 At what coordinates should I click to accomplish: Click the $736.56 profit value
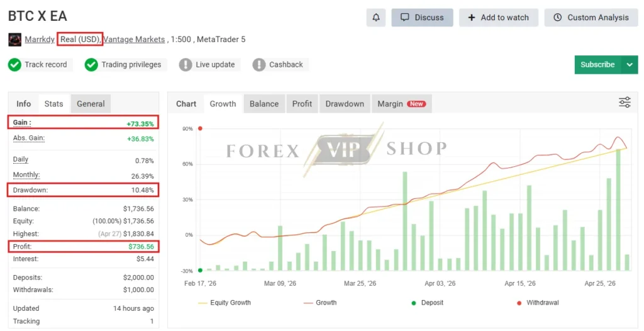click(x=142, y=247)
